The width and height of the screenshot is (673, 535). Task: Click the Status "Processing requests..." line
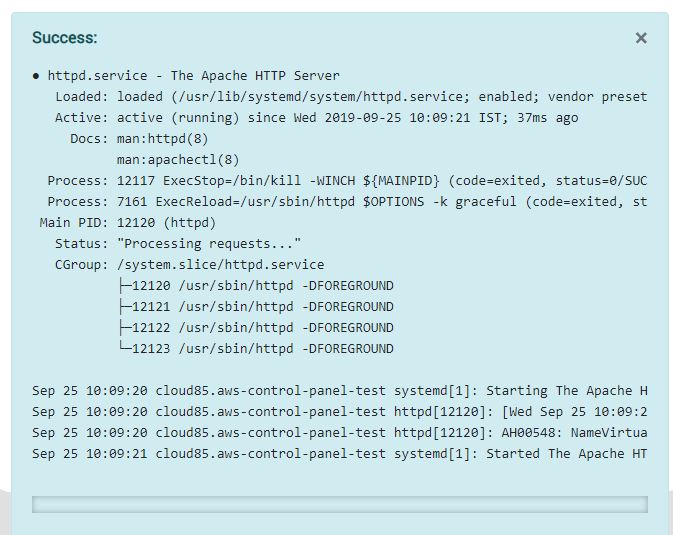click(178, 244)
